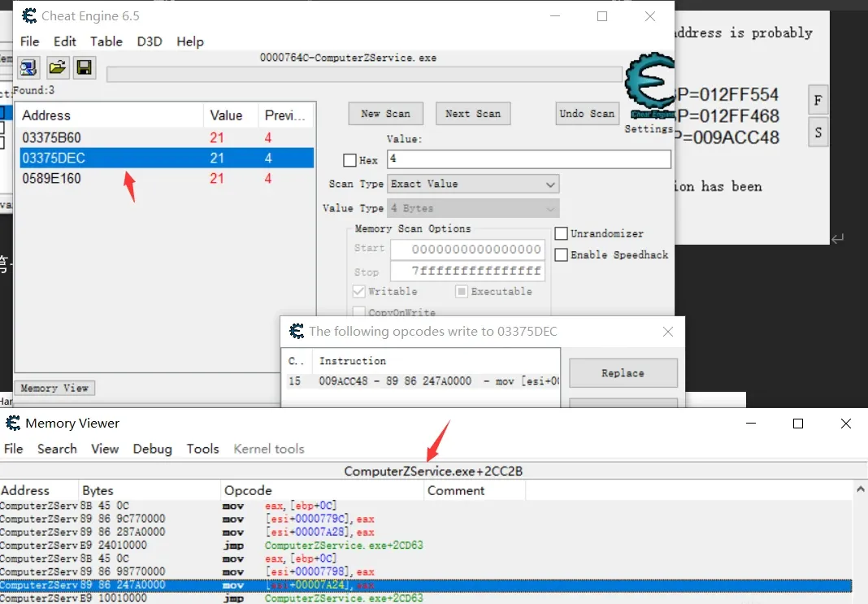Enable the Unrandomizer checkbox

(562, 233)
